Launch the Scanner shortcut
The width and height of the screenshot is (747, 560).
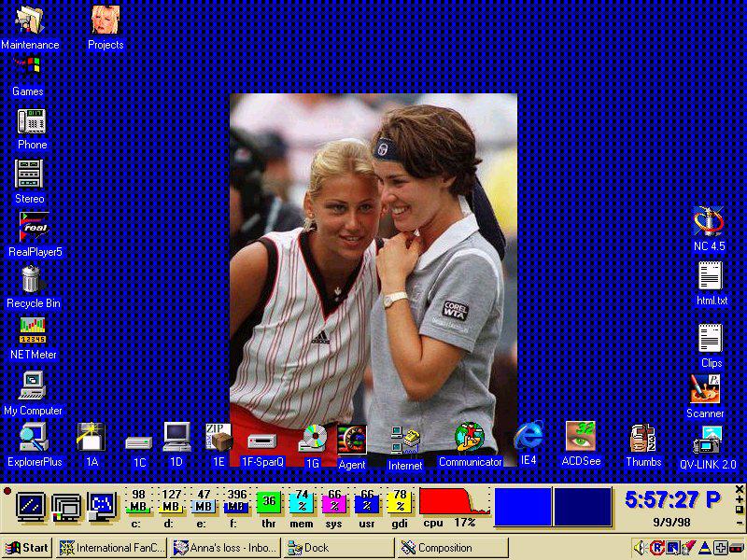coord(705,389)
